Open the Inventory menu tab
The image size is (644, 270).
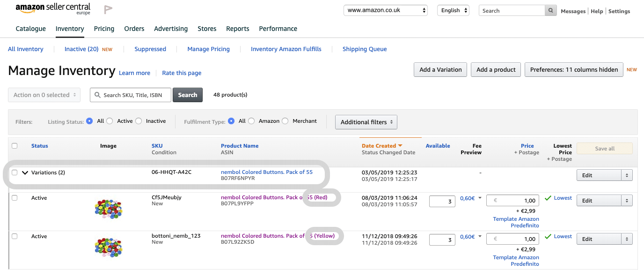[70, 29]
